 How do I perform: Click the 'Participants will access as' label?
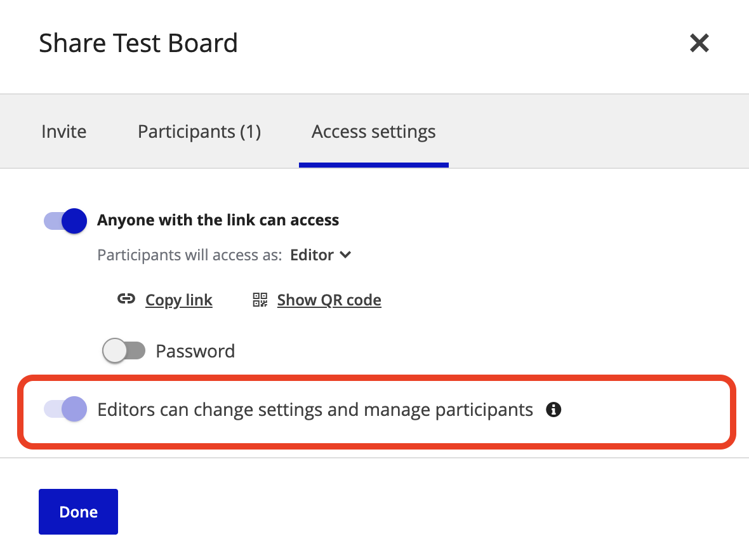pos(189,255)
